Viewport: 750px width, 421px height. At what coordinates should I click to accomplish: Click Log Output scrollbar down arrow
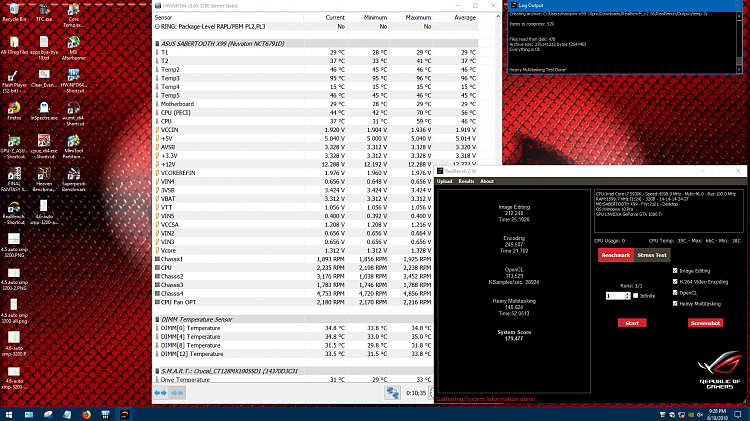[x=739, y=70]
